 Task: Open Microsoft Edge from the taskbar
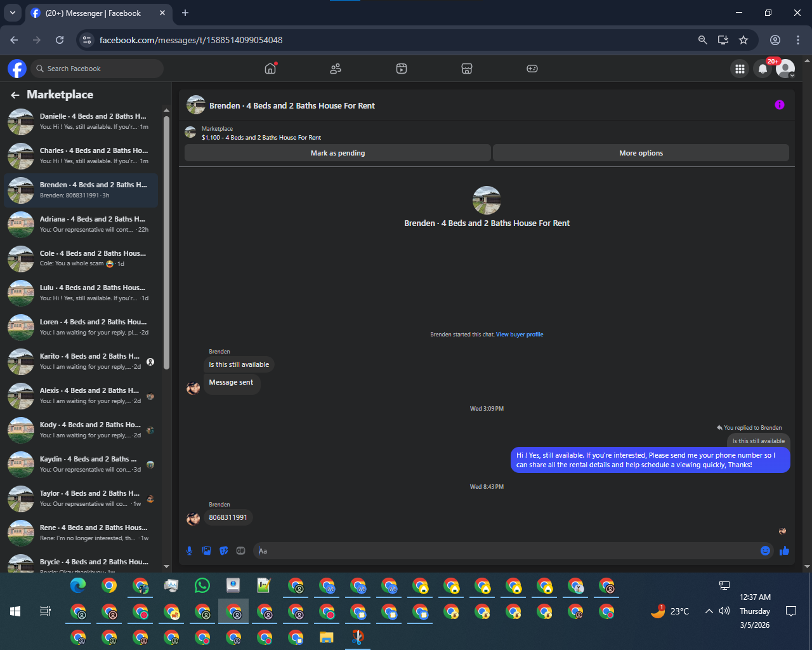point(78,585)
